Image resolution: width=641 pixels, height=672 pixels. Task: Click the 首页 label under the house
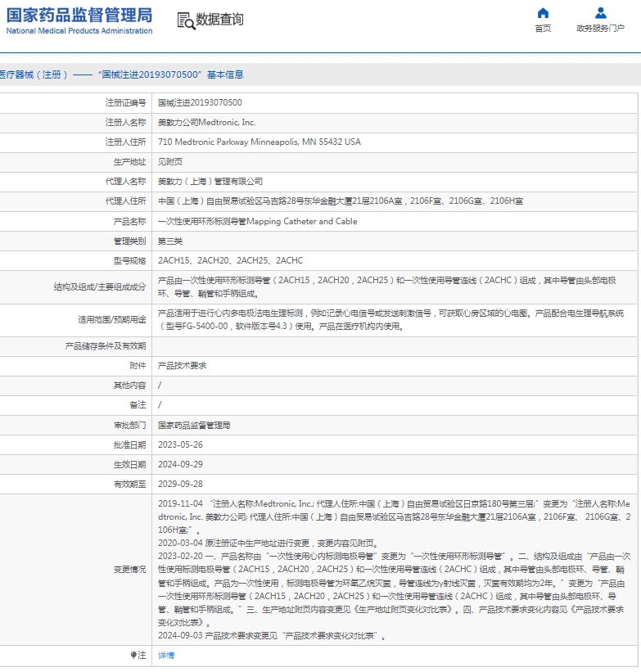tap(543, 29)
